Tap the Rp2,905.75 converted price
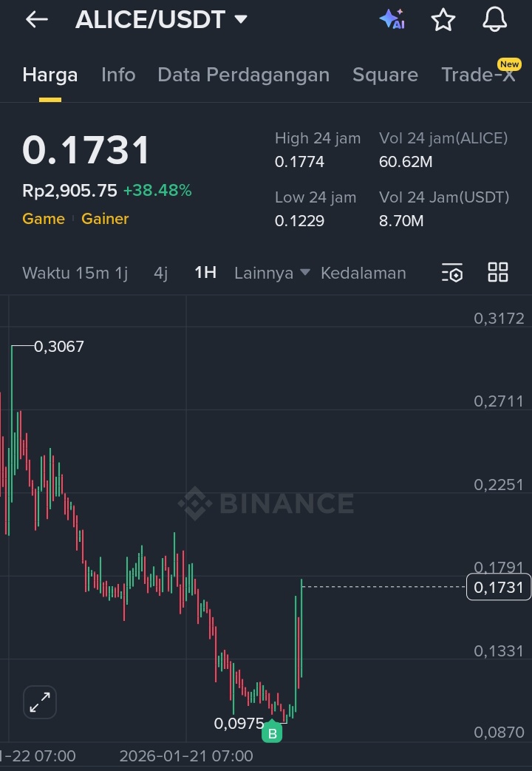This screenshot has height=771, width=532. coord(69,191)
